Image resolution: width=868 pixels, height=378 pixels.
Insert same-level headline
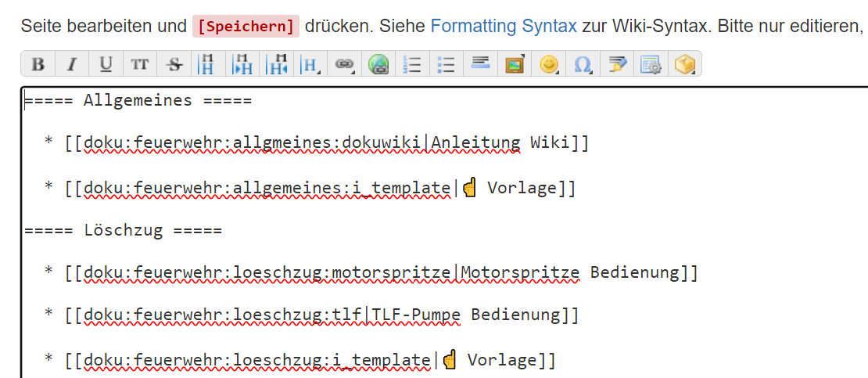tap(208, 64)
